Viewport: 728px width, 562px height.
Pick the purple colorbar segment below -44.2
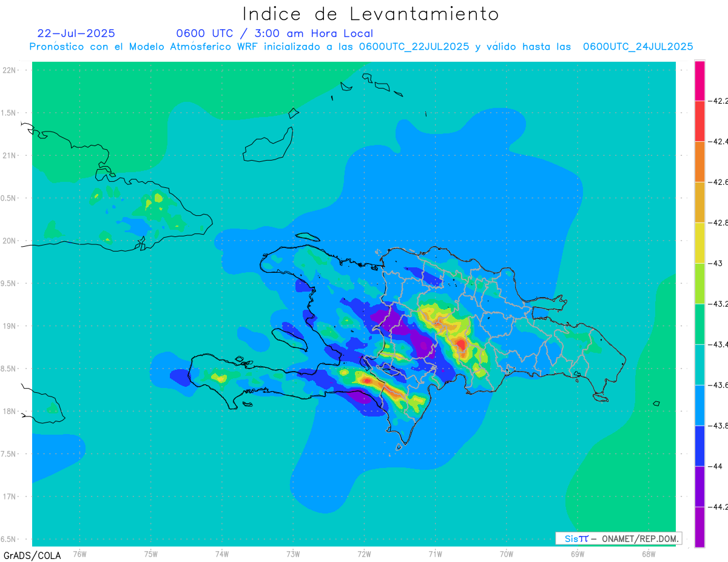coord(699,527)
